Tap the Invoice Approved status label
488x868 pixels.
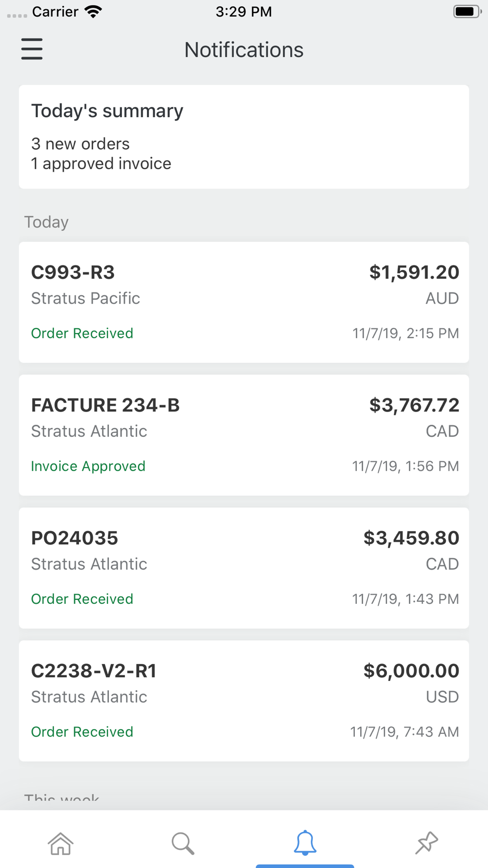[x=88, y=466]
